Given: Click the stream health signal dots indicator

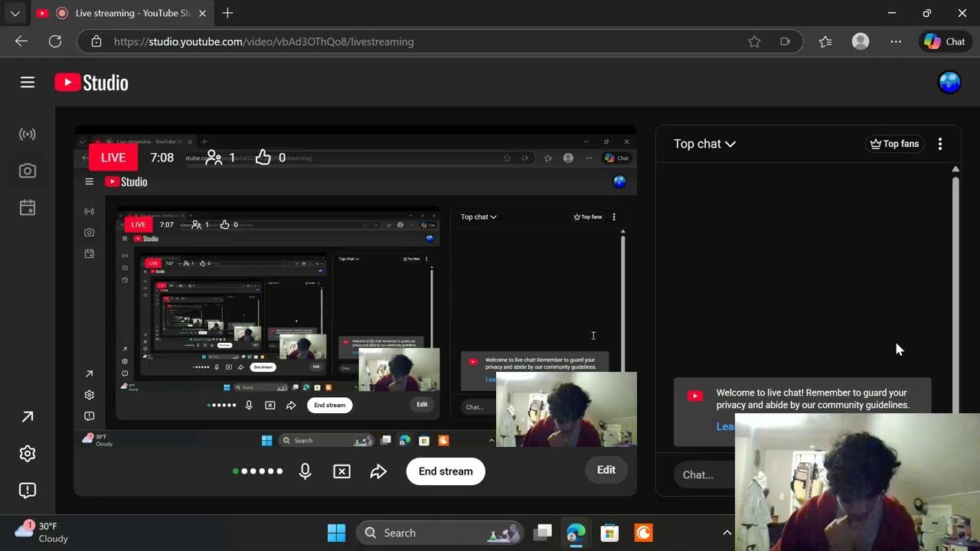Looking at the screenshot, I should [x=258, y=471].
